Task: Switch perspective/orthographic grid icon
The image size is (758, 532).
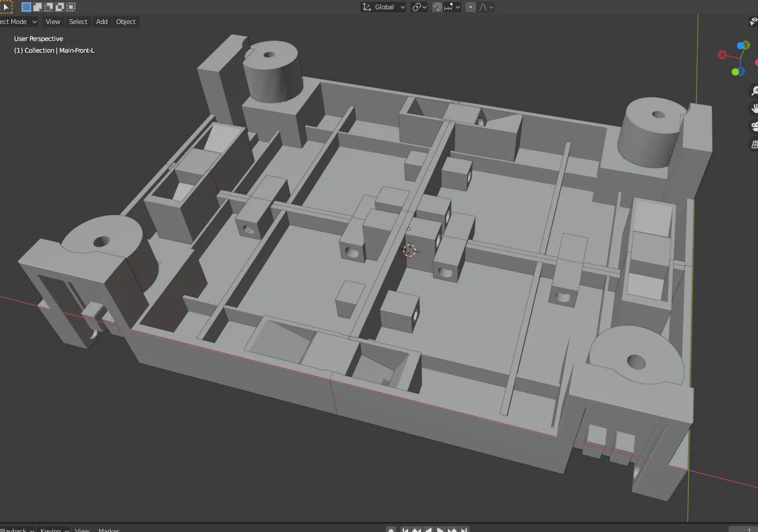Action: click(754, 144)
